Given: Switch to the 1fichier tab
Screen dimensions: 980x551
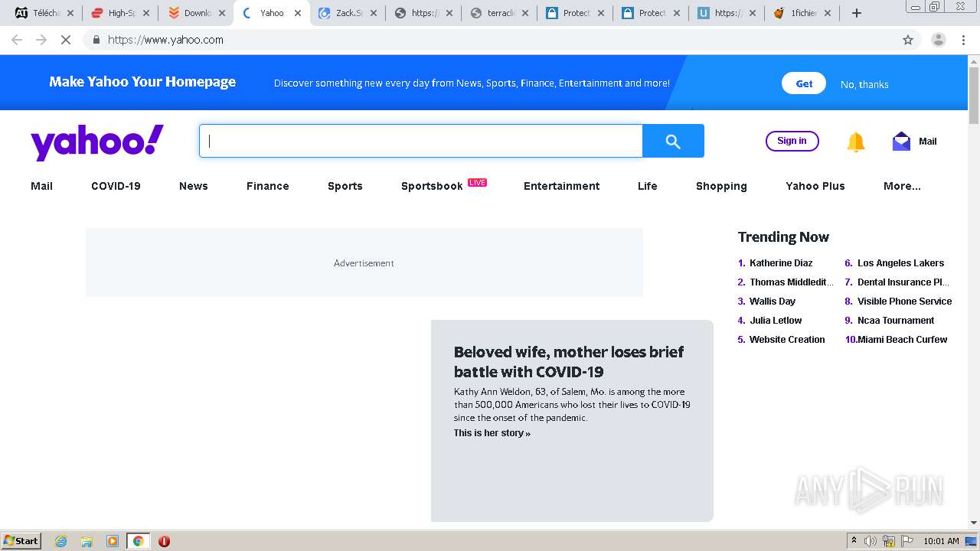Looking at the screenshot, I should tap(802, 13).
